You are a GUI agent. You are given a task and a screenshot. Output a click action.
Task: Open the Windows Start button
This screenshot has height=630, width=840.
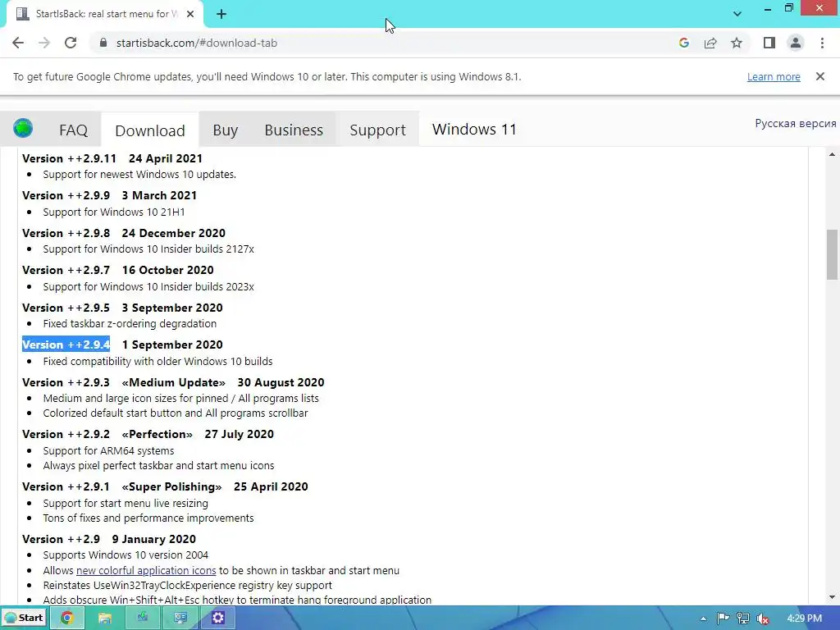[x=24, y=618]
